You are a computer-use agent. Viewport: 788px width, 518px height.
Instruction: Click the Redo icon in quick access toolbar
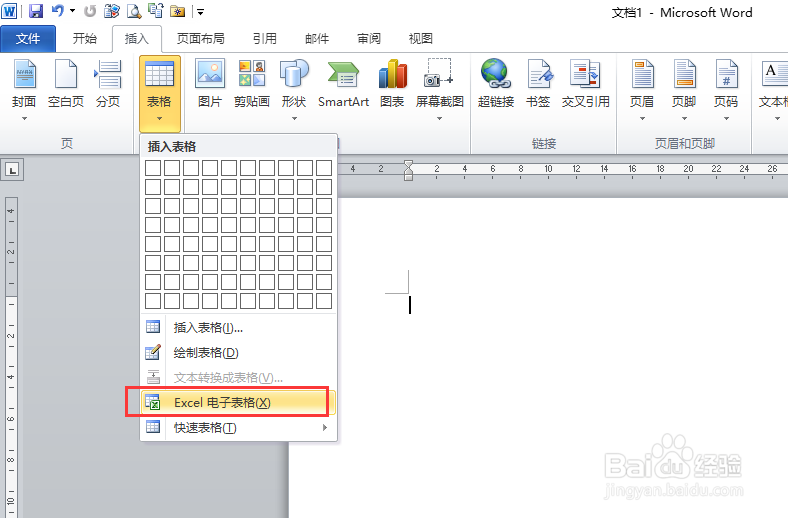[x=89, y=11]
